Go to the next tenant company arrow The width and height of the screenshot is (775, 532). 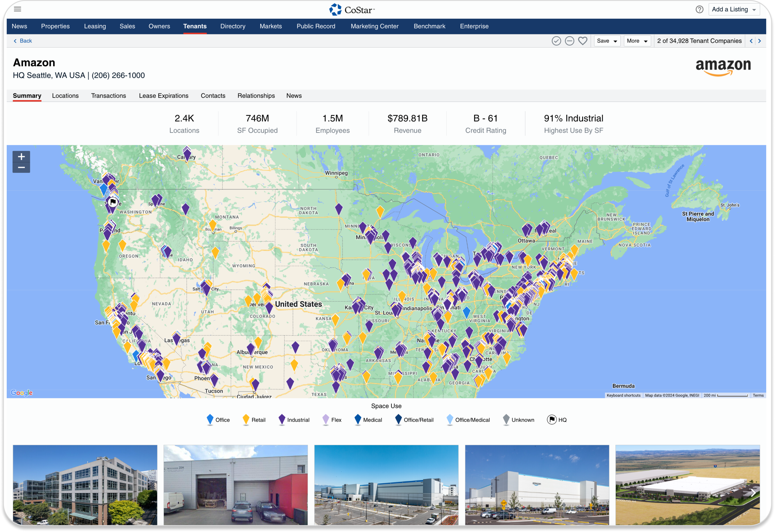(x=759, y=41)
